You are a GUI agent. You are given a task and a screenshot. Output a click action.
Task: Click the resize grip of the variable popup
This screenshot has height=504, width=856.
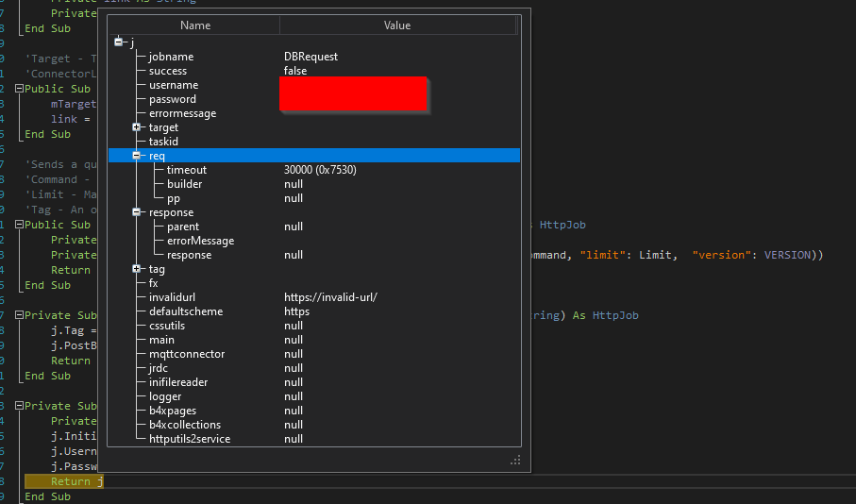pyautogui.click(x=515, y=460)
